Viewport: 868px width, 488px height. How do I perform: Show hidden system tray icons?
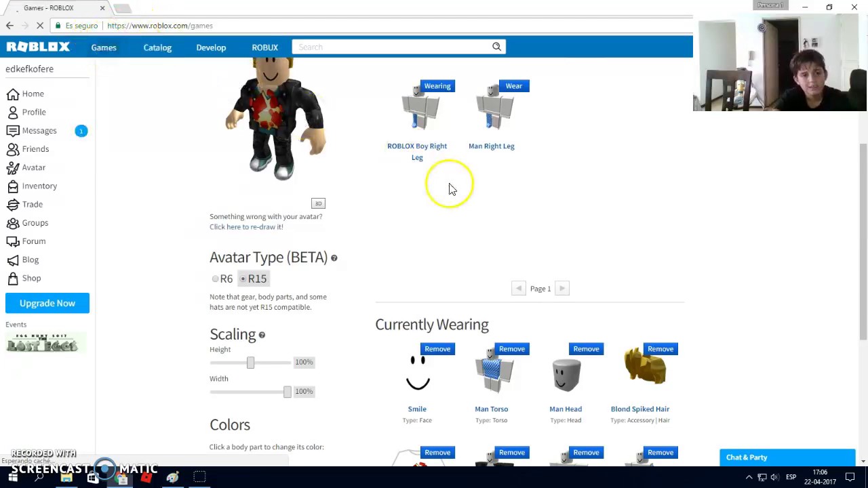(x=749, y=478)
